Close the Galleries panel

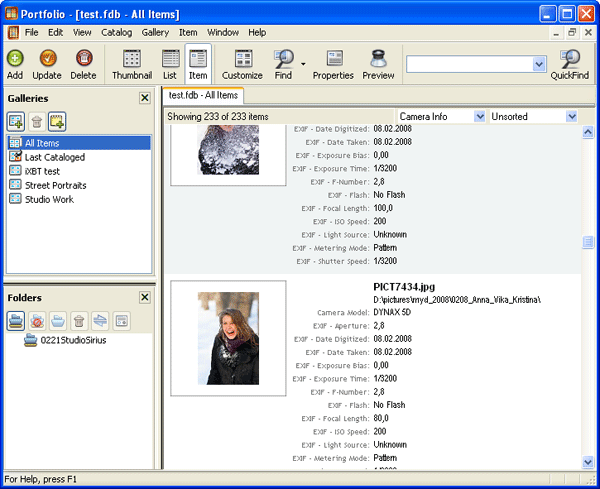coord(145,98)
